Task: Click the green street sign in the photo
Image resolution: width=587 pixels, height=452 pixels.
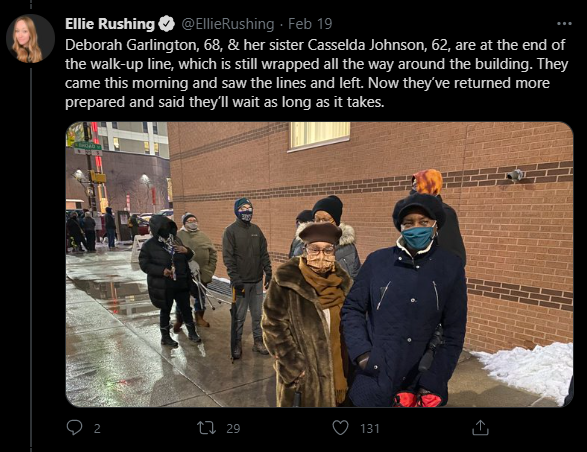Action: pyautogui.click(x=87, y=146)
